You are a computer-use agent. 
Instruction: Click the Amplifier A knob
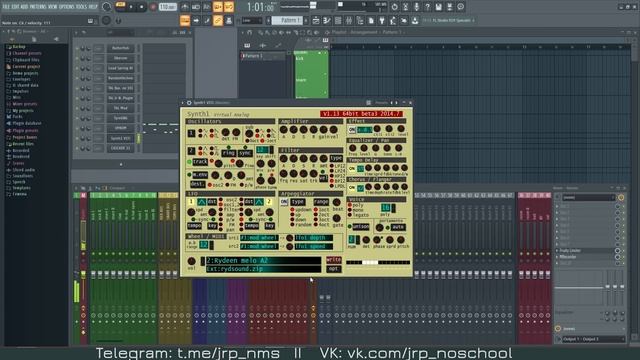pyautogui.click(x=284, y=130)
